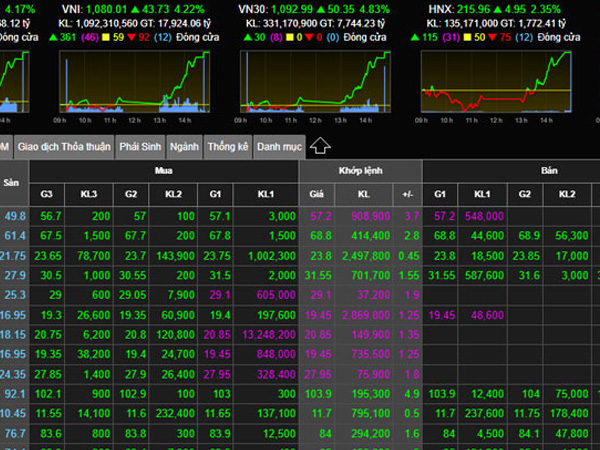Go to the Danh mục tab

pyautogui.click(x=279, y=146)
